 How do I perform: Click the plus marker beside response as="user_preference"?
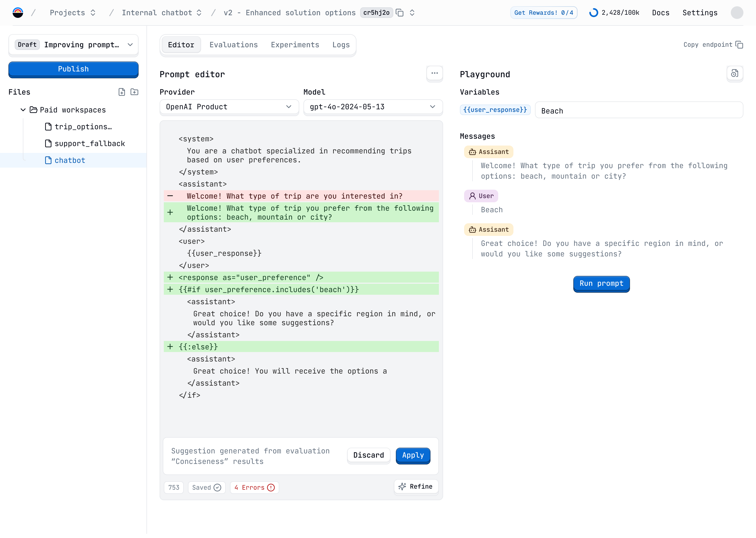coord(170,278)
